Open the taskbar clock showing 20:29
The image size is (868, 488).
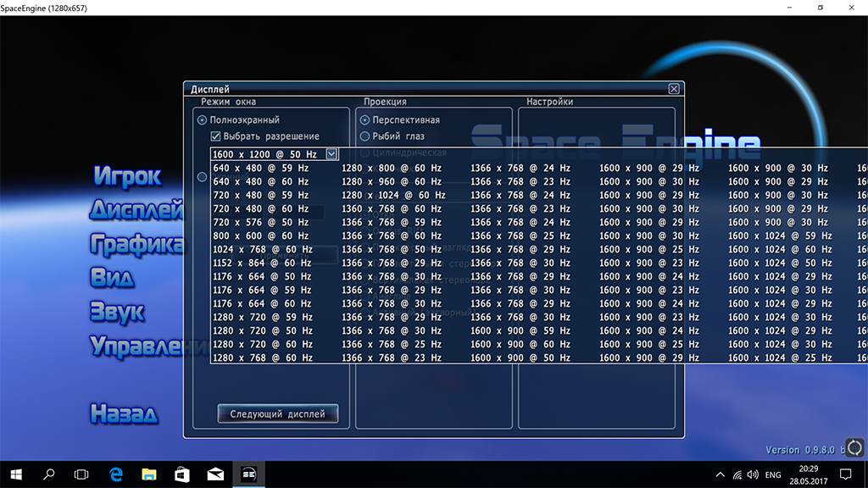(808, 474)
